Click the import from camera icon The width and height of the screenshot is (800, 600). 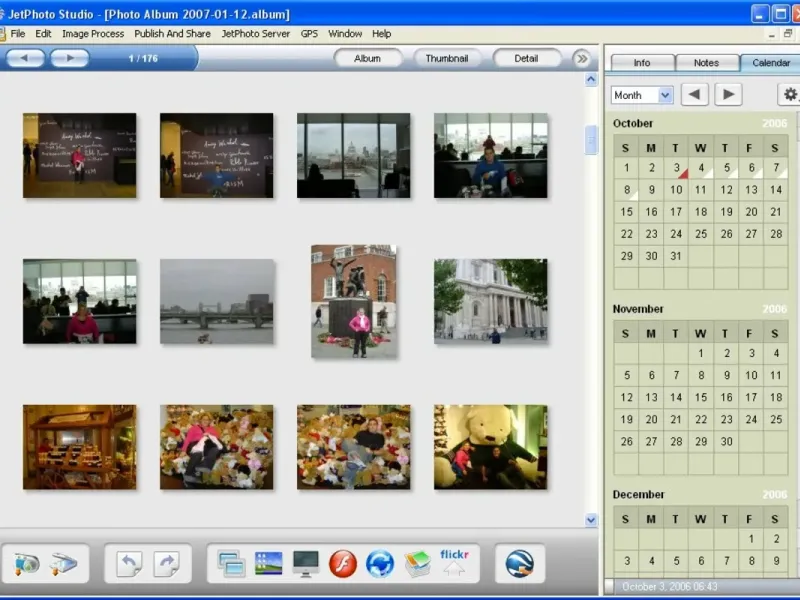[27, 564]
